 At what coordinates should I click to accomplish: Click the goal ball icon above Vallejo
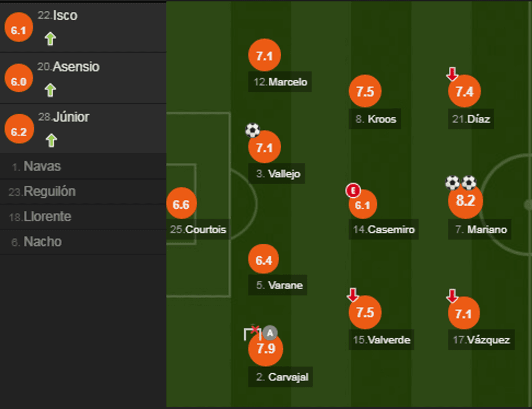click(x=252, y=130)
